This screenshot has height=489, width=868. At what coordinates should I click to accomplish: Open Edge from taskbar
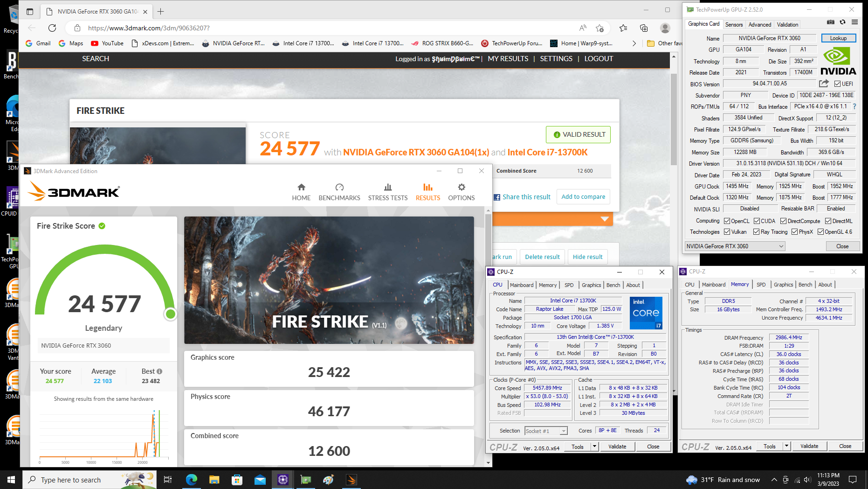coord(191,480)
